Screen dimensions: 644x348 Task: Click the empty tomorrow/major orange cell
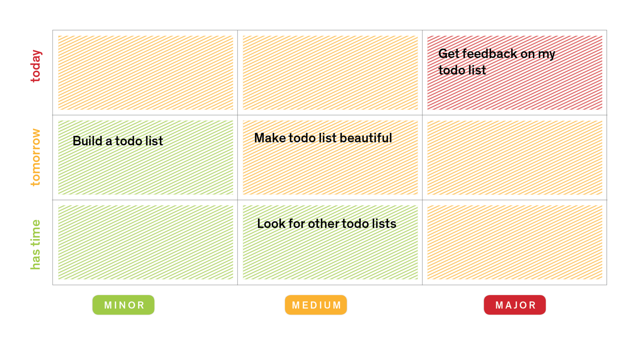[x=515, y=158]
